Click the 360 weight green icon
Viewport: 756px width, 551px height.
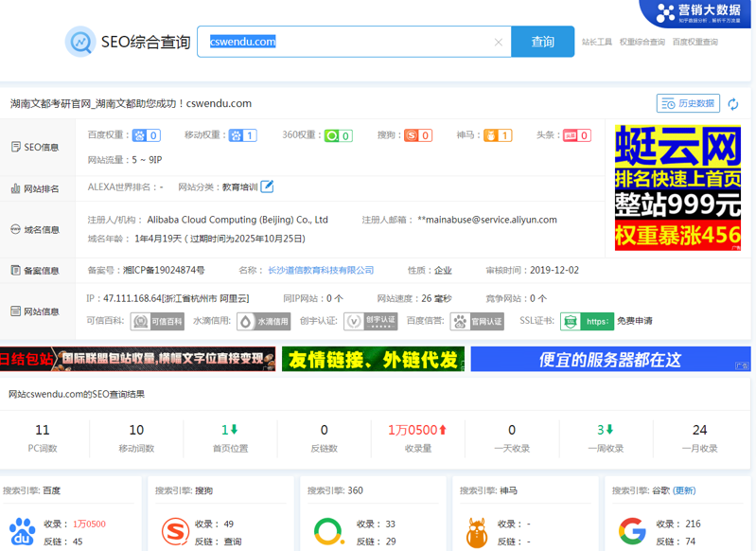(332, 135)
